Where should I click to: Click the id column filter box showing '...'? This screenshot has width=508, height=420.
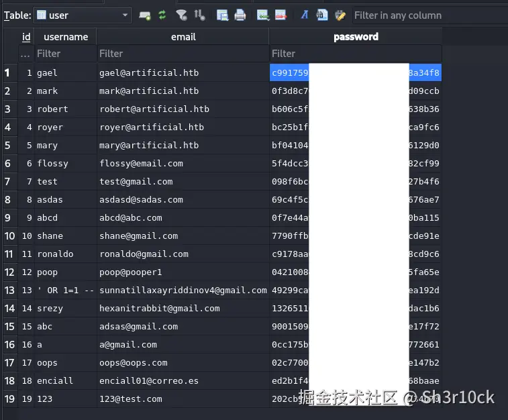26,54
